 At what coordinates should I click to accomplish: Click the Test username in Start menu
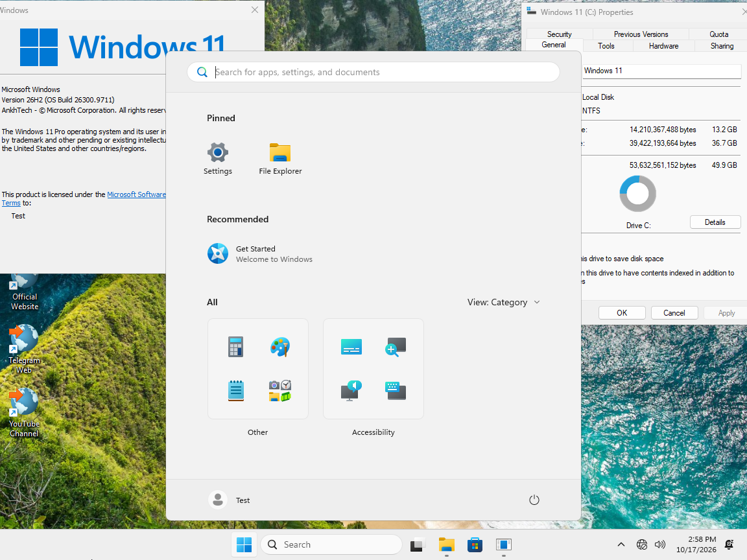click(243, 500)
